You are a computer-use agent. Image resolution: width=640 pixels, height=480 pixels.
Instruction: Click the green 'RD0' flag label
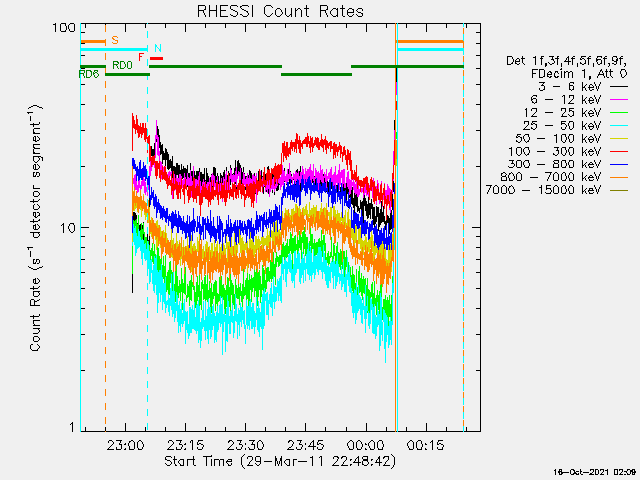[x=122, y=65]
